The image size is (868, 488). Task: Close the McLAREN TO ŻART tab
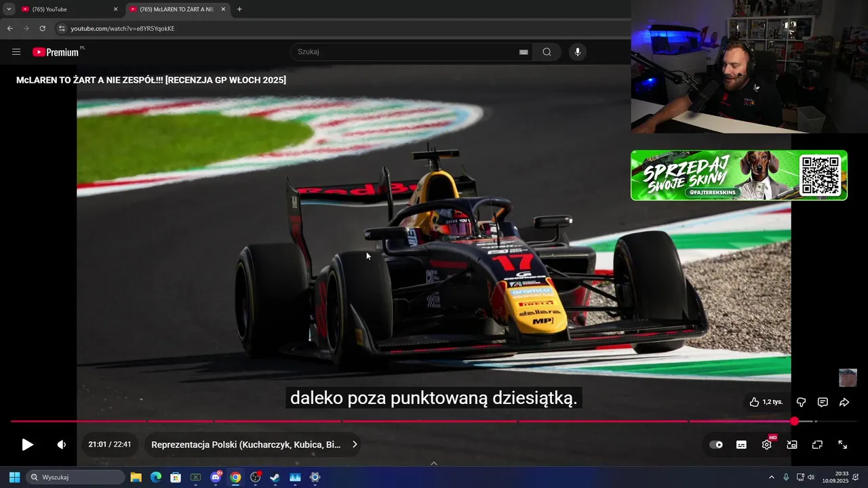point(223,9)
